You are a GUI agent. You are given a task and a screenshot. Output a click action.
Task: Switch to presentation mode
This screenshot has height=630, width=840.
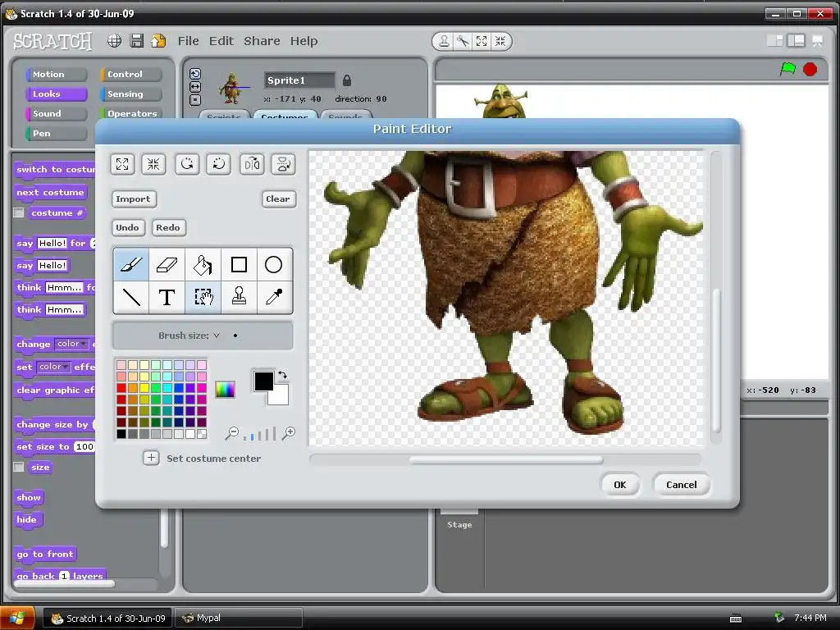pos(818,41)
